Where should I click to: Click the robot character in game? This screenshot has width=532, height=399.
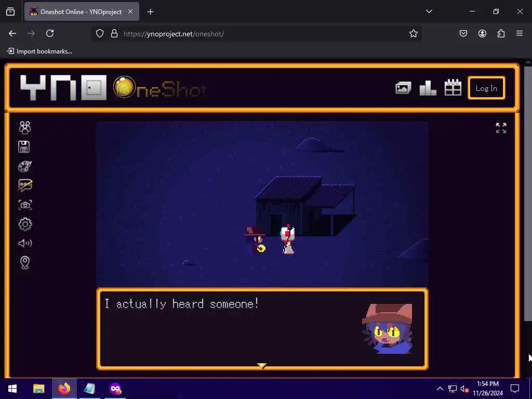coord(288,239)
